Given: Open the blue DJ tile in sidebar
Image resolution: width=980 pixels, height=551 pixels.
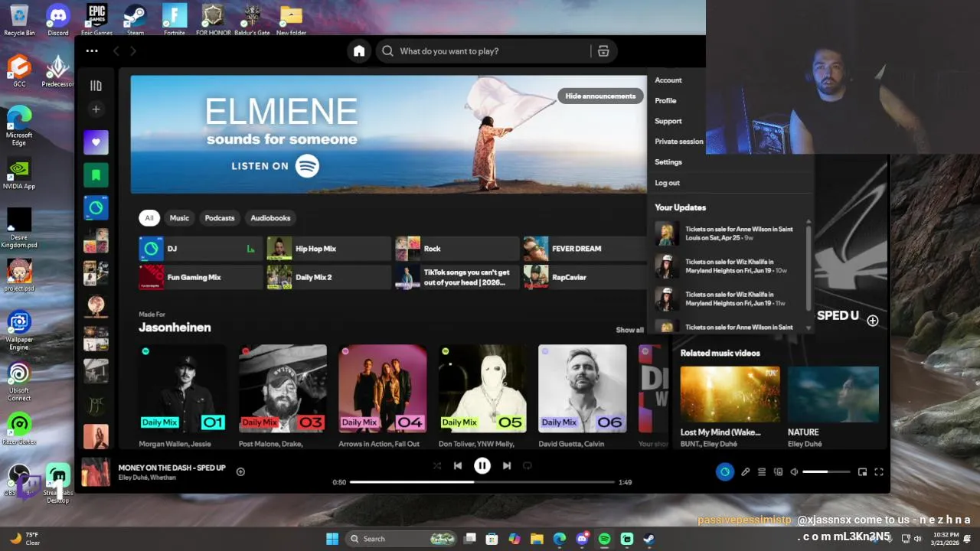Looking at the screenshot, I should [96, 208].
